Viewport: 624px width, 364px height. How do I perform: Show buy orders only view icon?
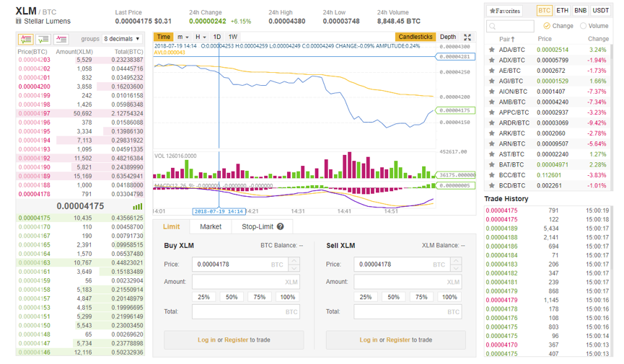[43, 39]
